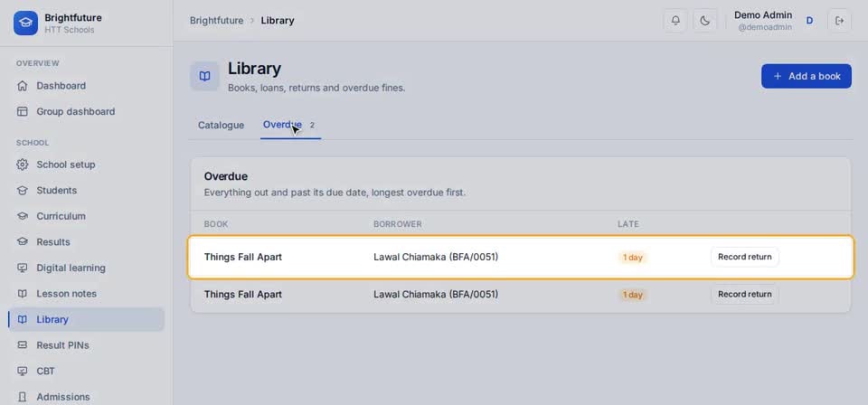Switch to the Catalogue tab
868x405 pixels.
coord(221,125)
